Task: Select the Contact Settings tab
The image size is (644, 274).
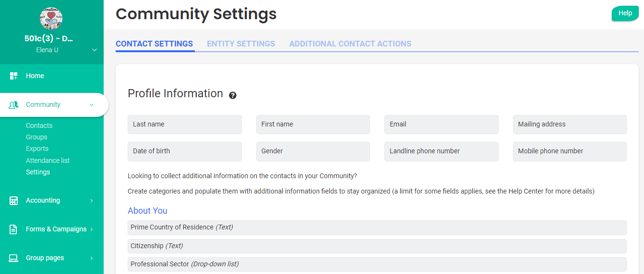Action: tap(154, 44)
